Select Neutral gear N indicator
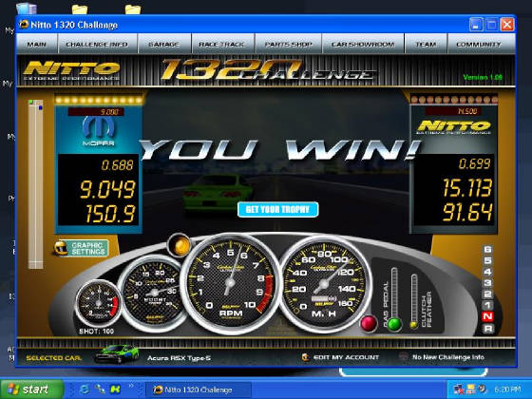 pyautogui.click(x=487, y=316)
